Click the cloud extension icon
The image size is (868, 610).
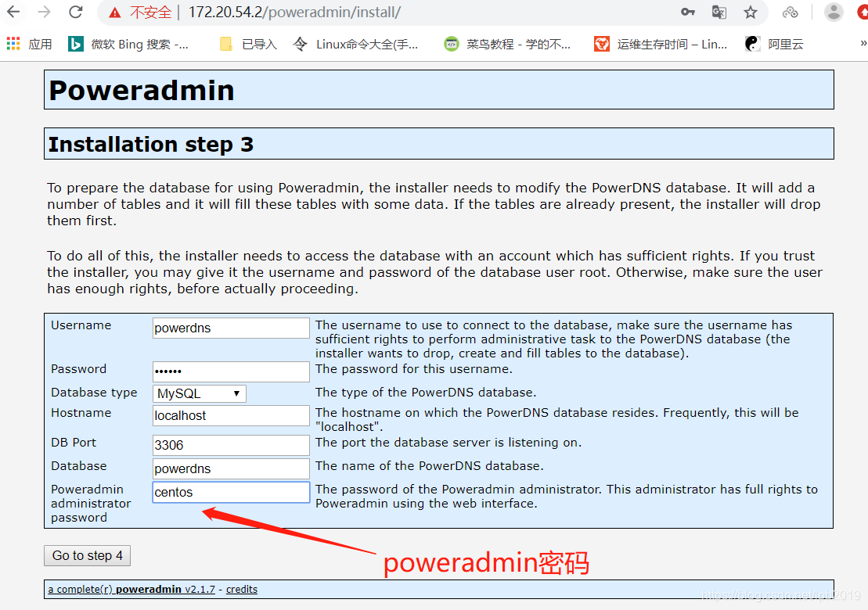(x=790, y=13)
